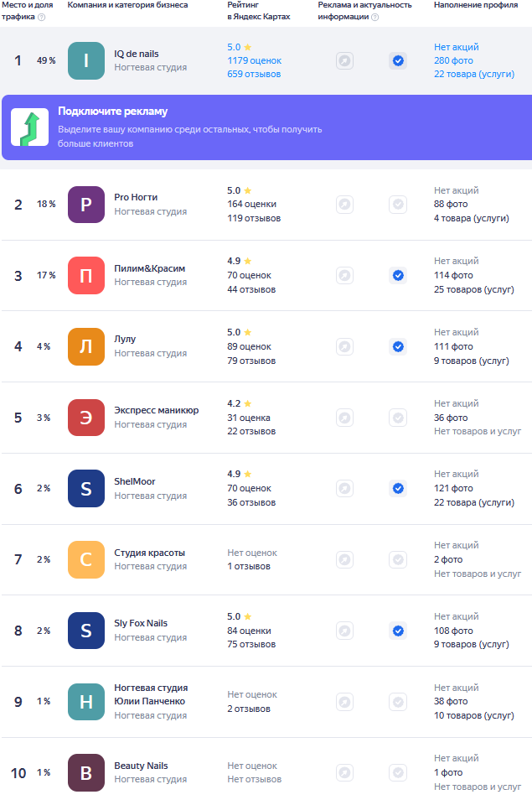Click the 49 % traffic share value

(46, 60)
